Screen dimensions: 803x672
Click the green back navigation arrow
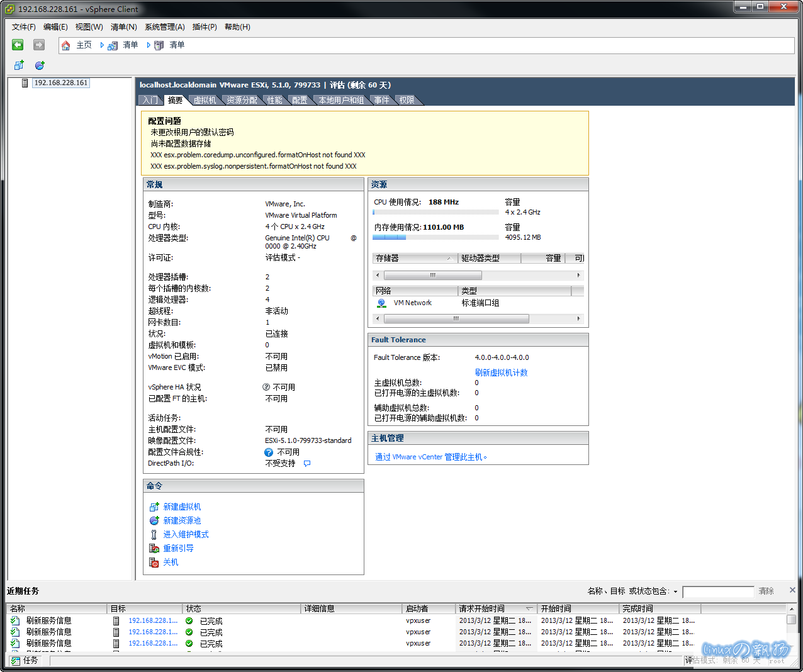coord(18,45)
